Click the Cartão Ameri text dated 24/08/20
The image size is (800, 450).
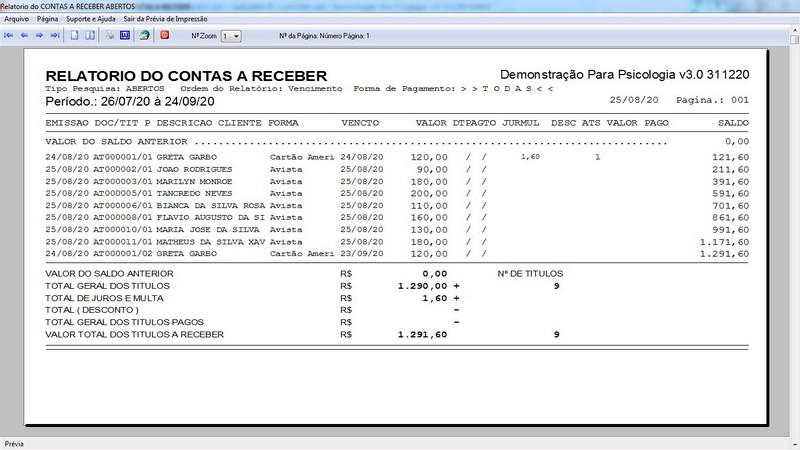302,157
